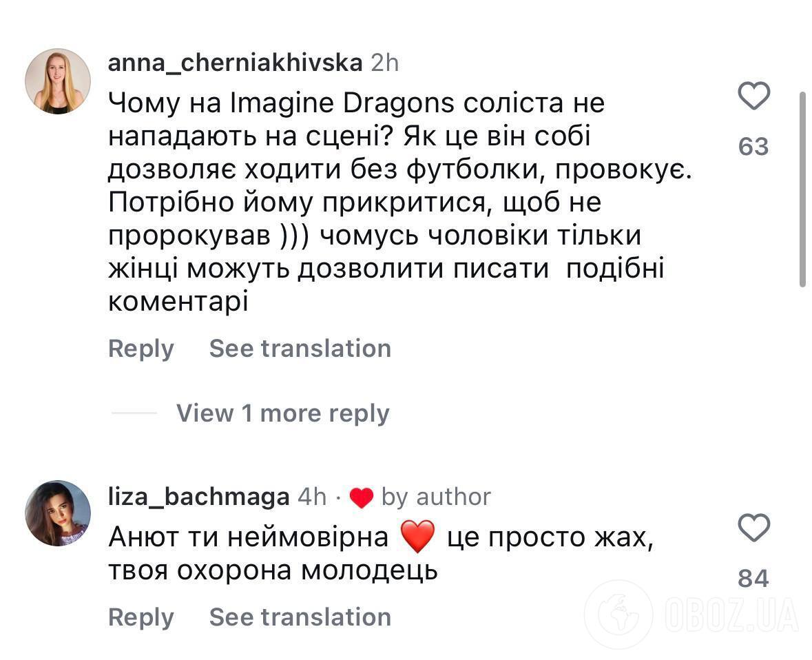This screenshot has width=812, height=660.
Task: Toggle the author's heart reaction badge
Action: (362, 495)
